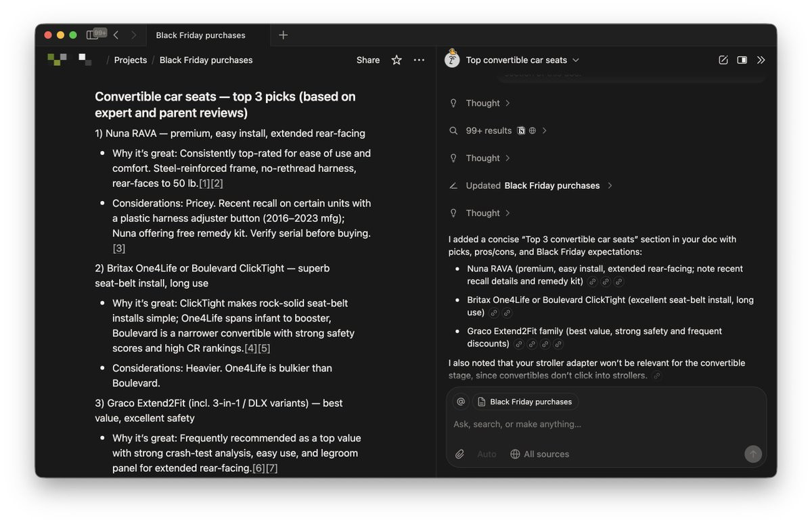812x524 pixels.
Task: Open the second source link after remedy kit
Action: pos(606,282)
